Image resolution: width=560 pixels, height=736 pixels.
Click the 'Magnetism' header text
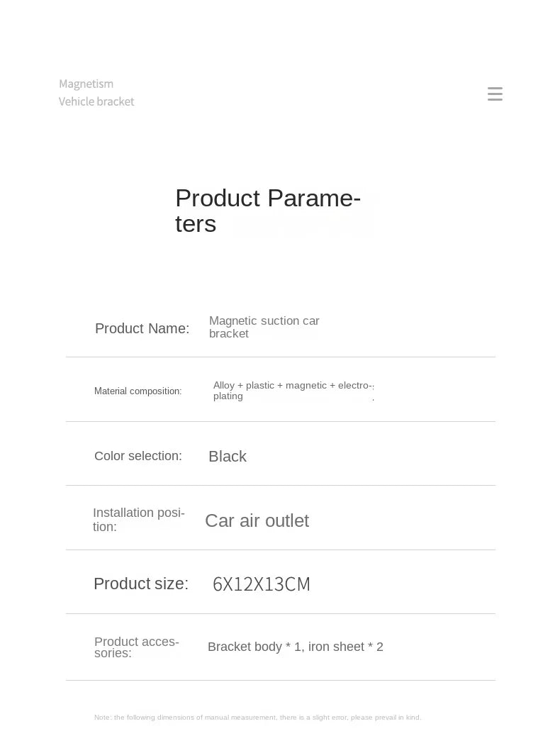pos(86,84)
